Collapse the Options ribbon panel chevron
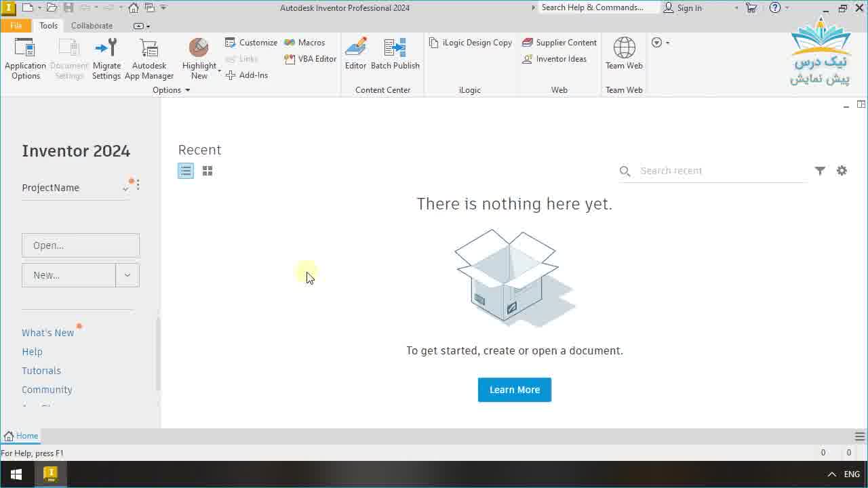Viewport: 868px width, 488px height. point(188,89)
